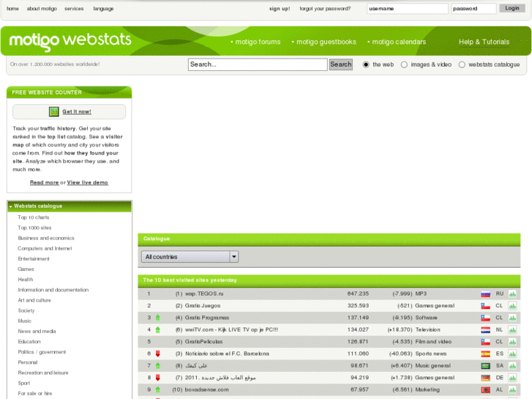The image size is (532, 399).
Task: Go to motigo guestbooks
Action: coord(326,42)
